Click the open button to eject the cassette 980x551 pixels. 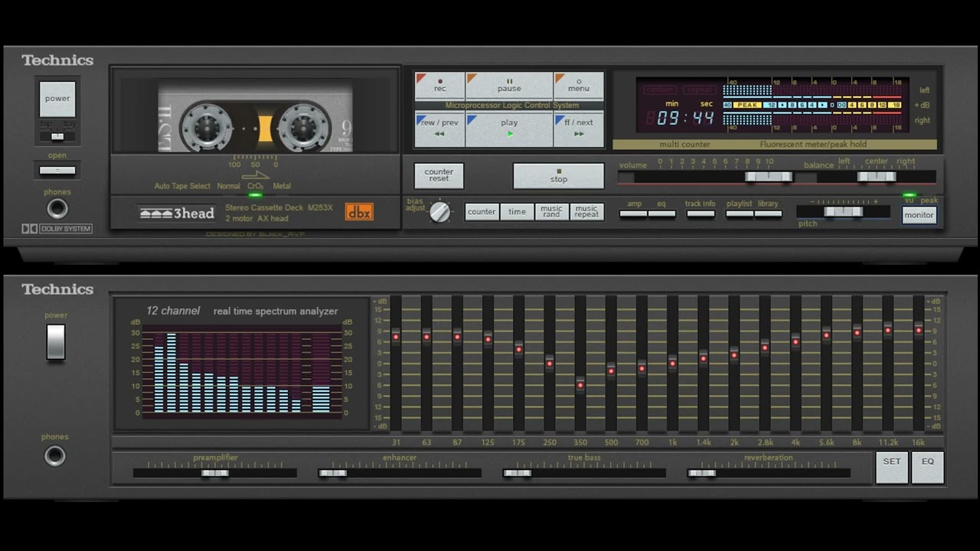coord(57,170)
